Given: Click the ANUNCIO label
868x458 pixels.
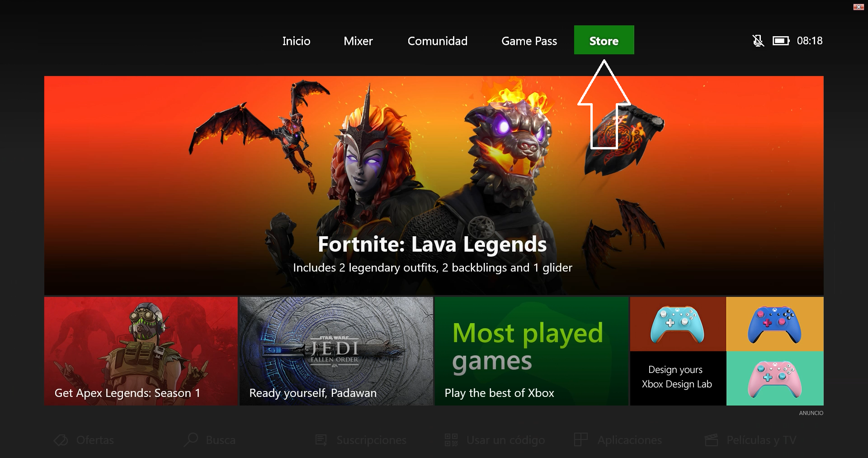Looking at the screenshot, I should (x=811, y=413).
